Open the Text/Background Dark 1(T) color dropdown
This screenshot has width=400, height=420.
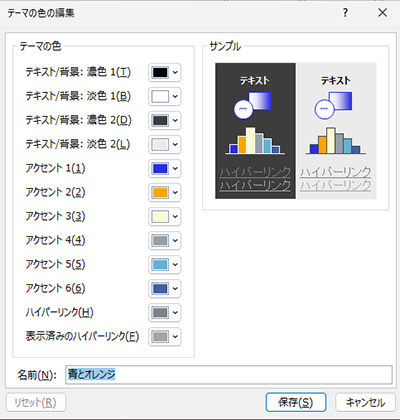pos(165,72)
